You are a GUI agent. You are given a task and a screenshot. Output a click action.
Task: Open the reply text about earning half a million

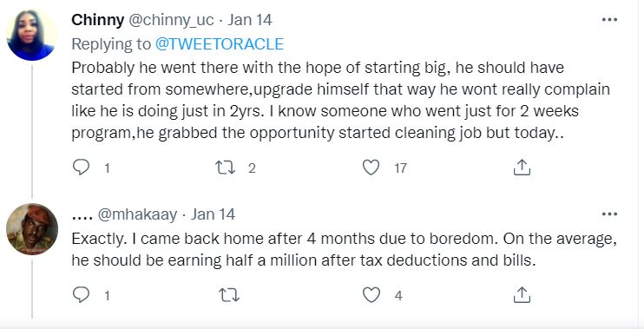pyautogui.click(x=345, y=249)
